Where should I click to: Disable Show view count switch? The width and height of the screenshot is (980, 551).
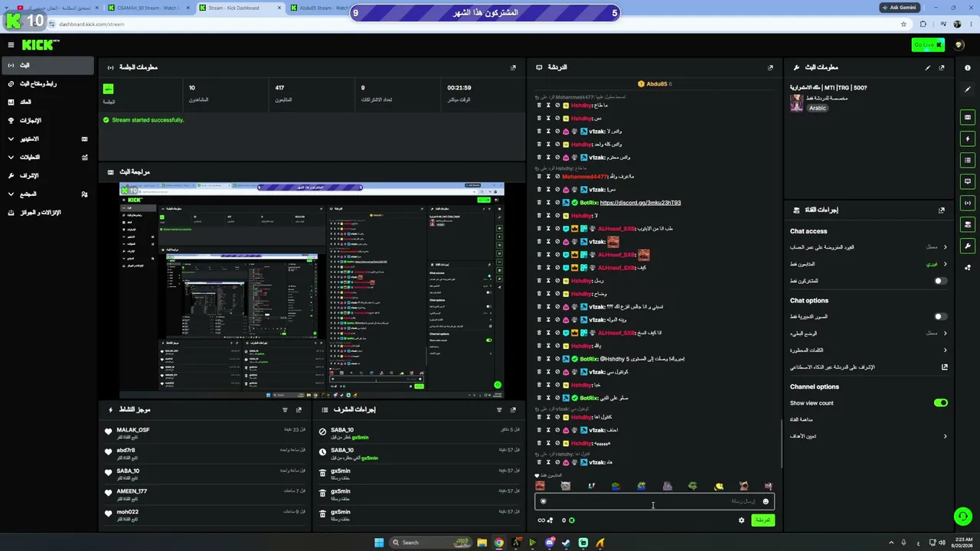tap(941, 403)
